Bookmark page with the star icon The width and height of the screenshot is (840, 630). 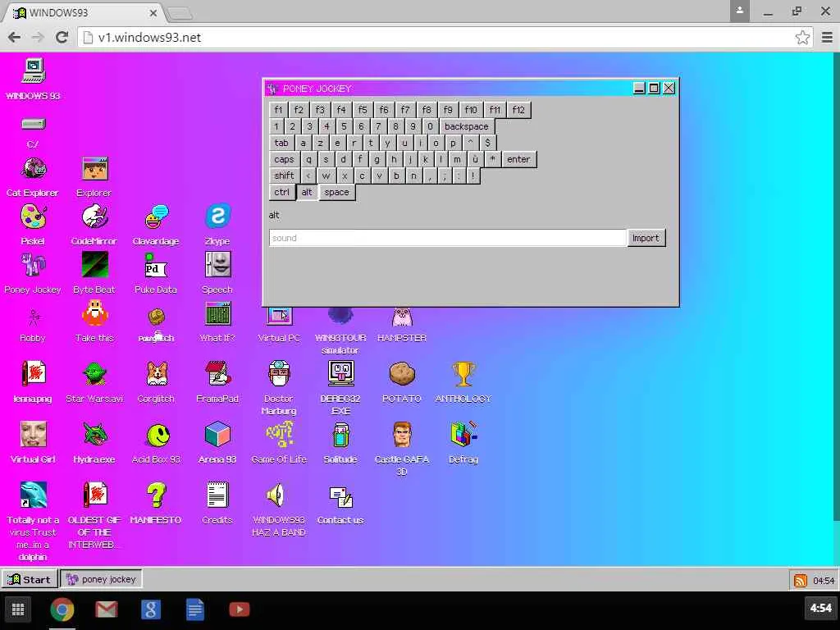[x=802, y=38]
